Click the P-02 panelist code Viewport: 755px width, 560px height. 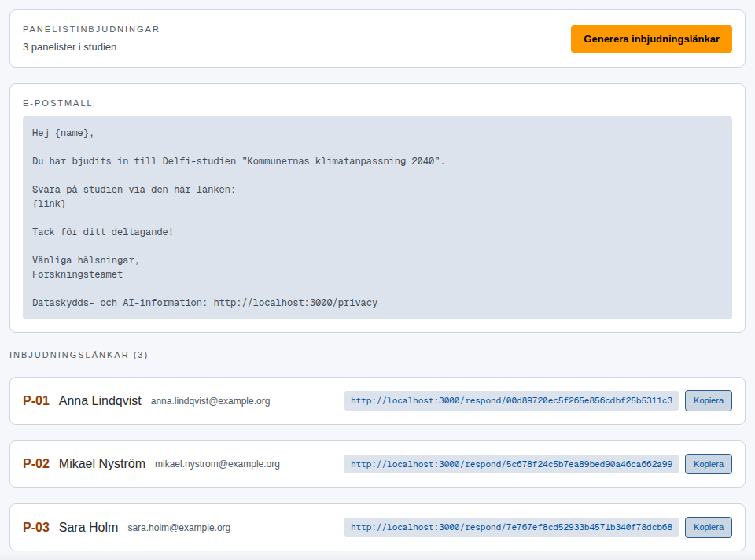36,464
